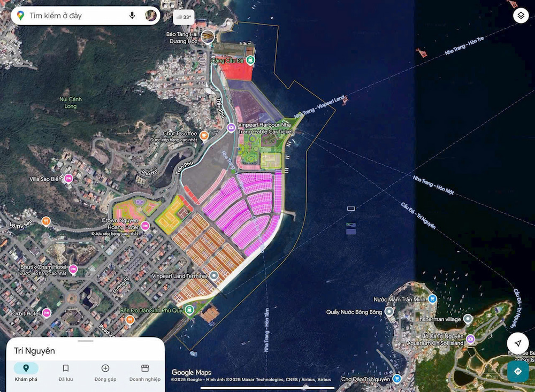
Task: Select the Villa Sao Biển hotel pin
Action: (x=68, y=179)
